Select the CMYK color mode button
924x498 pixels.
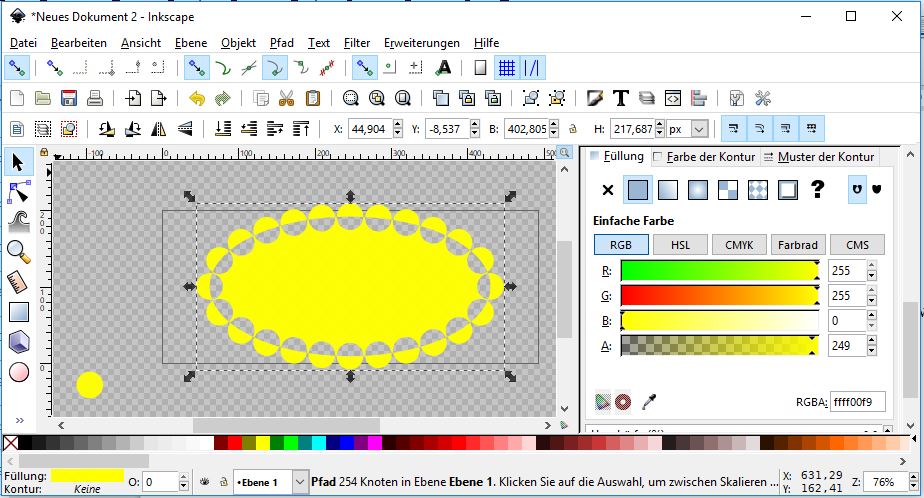[x=739, y=245]
